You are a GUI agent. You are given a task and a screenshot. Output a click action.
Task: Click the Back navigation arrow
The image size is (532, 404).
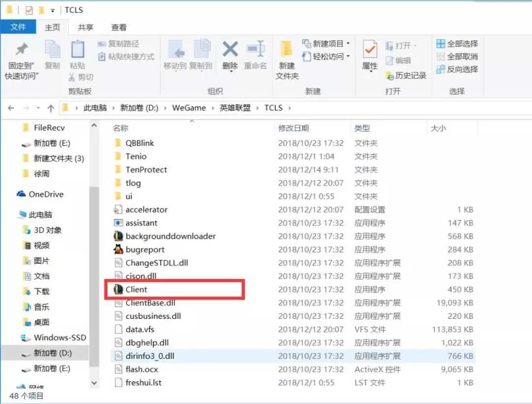coord(11,108)
